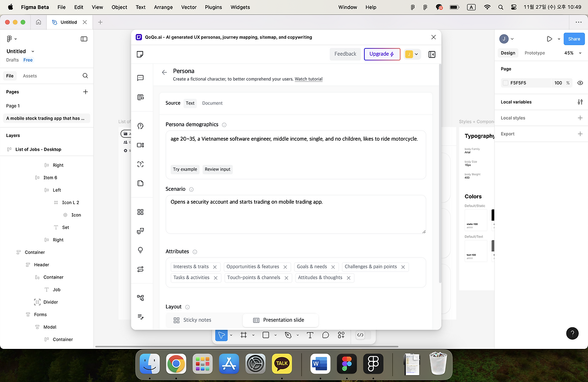Remove the Opportunities & features attribute
This screenshot has width=588, height=382.
point(285,267)
